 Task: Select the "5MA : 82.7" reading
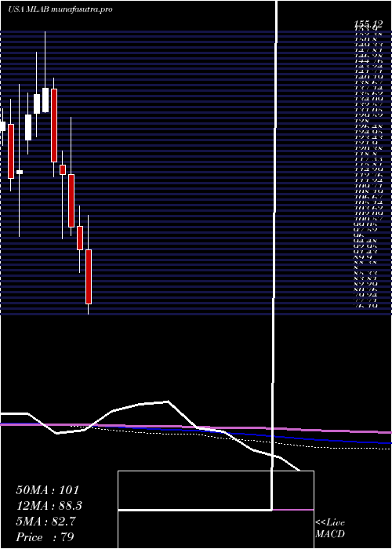coord(45,521)
